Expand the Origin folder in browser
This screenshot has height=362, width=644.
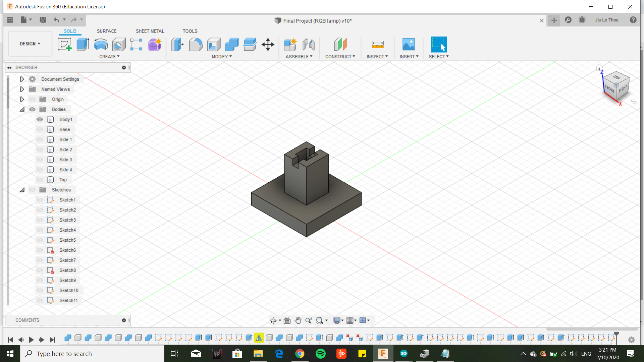point(22,99)
